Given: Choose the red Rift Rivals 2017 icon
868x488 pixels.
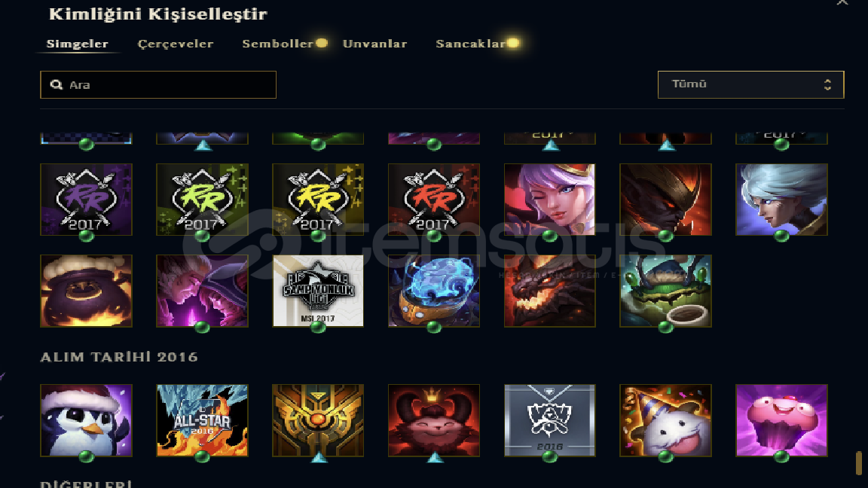Looking at the screenshot, I should point(434,199).
